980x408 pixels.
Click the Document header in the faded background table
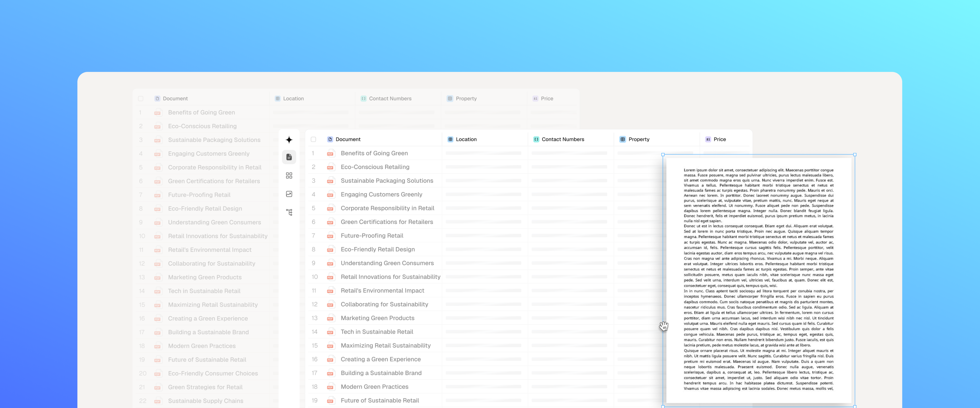(x=175, y=98)
